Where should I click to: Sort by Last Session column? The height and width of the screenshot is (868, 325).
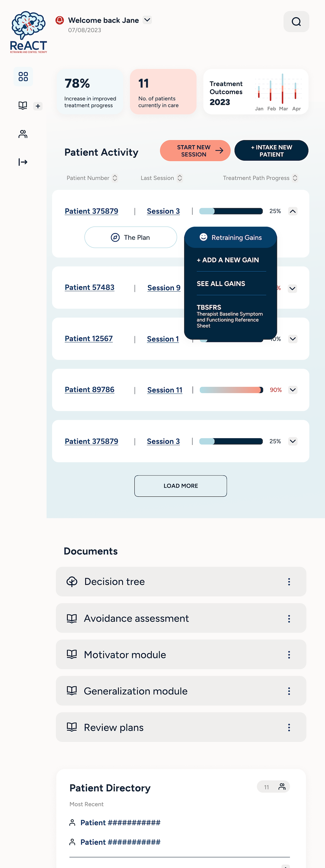(180, 178)
